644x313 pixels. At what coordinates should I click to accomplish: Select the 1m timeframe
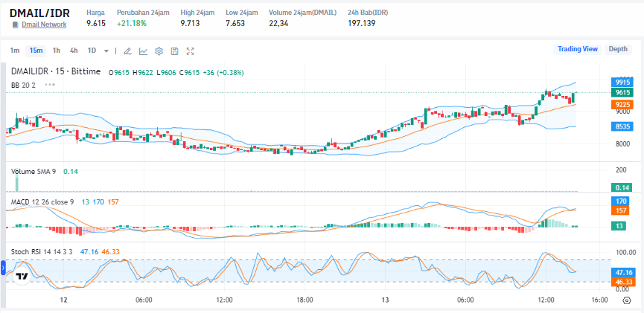[x=15, y=51]
